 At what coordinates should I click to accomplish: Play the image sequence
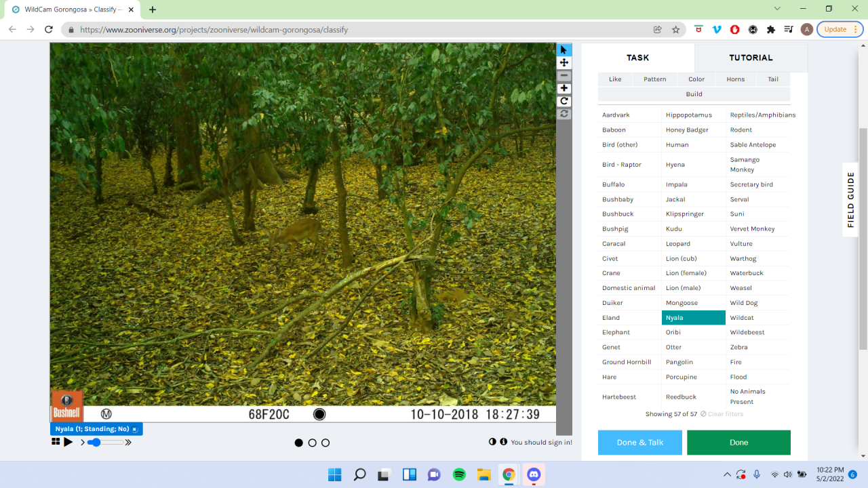coord(68,443)
